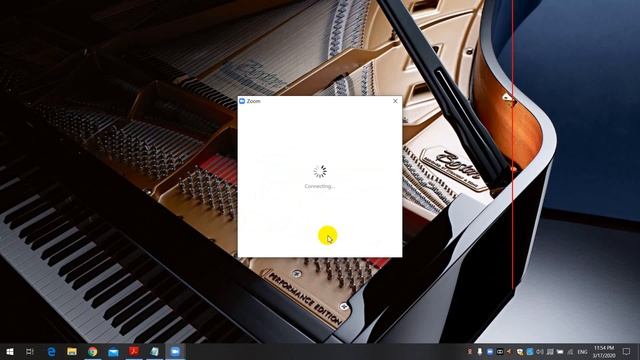The width and height of the screenshot is (640, 360).
Task: Click the Connecting... status text
Action: coord(320,186)
